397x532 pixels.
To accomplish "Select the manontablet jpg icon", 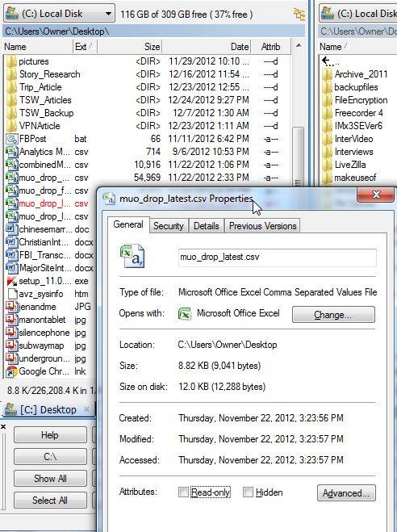I will (x=12, y=320).
